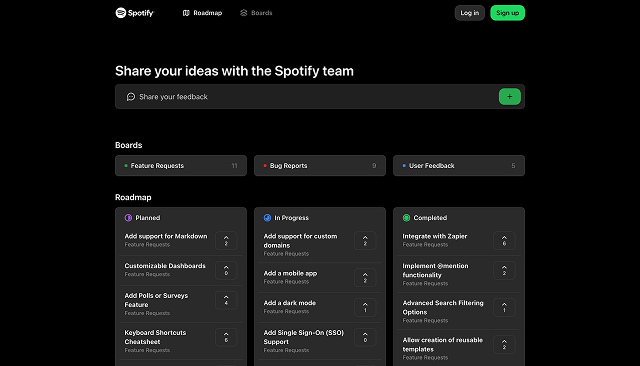Upvote Add support for custom domains

(x=365, y=241)
